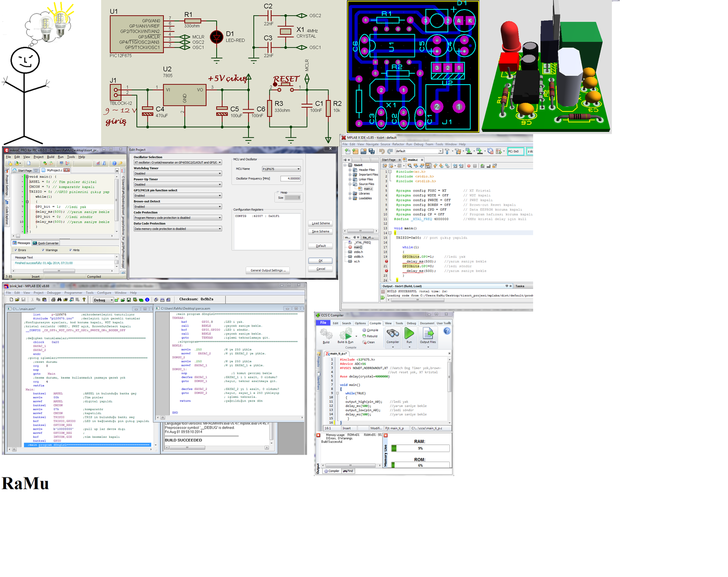
Task: Expand the Header Files node in MPLAB X
Action: (x=350, y=170)
